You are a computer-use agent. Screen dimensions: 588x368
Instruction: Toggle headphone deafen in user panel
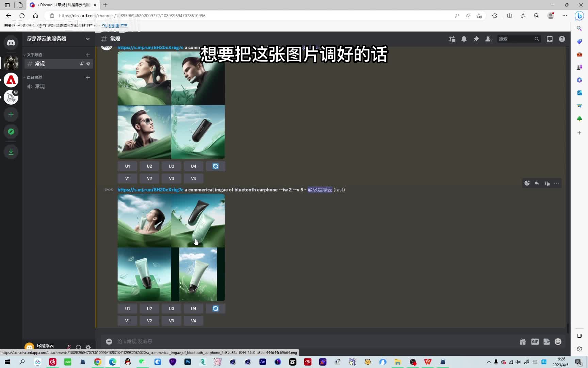(78, 347)
